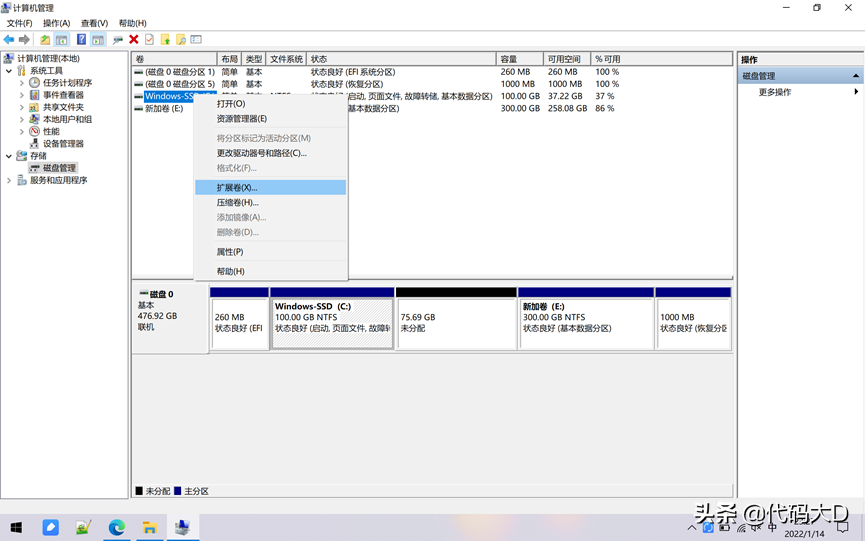This screenshot has height=541, width=865.
Task: Click the Up one level folder icon
Action: 45,40
